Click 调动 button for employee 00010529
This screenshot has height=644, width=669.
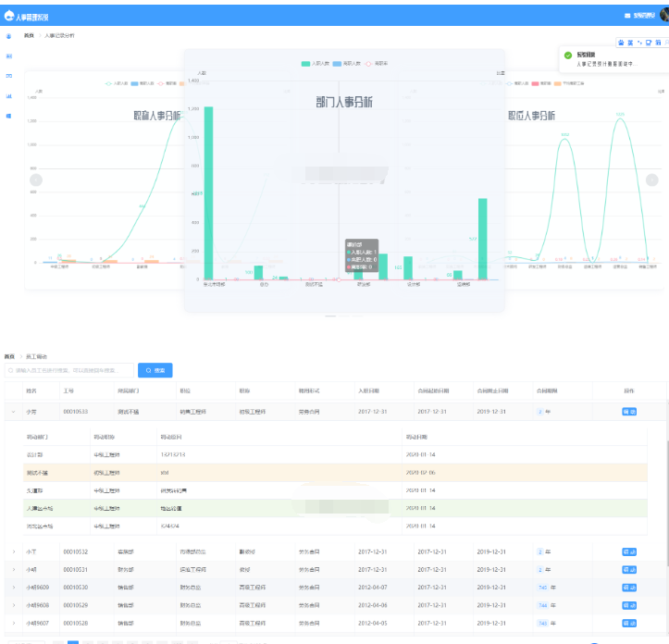[629, 605]
